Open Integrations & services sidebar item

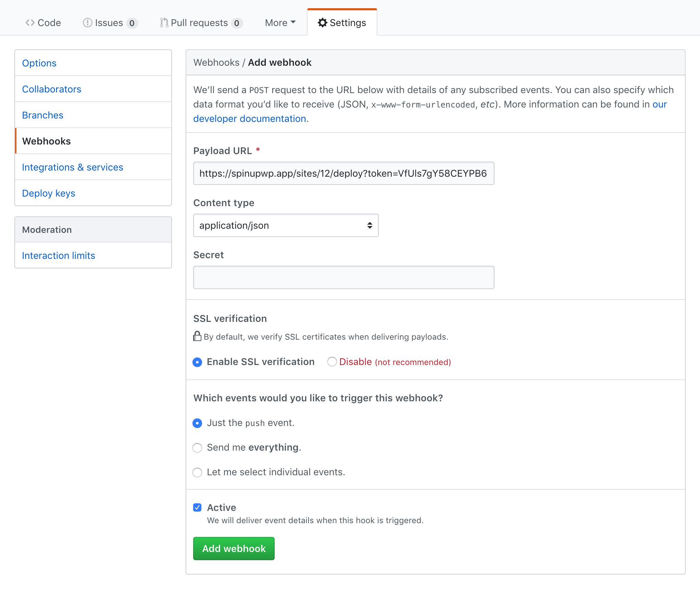93,167
